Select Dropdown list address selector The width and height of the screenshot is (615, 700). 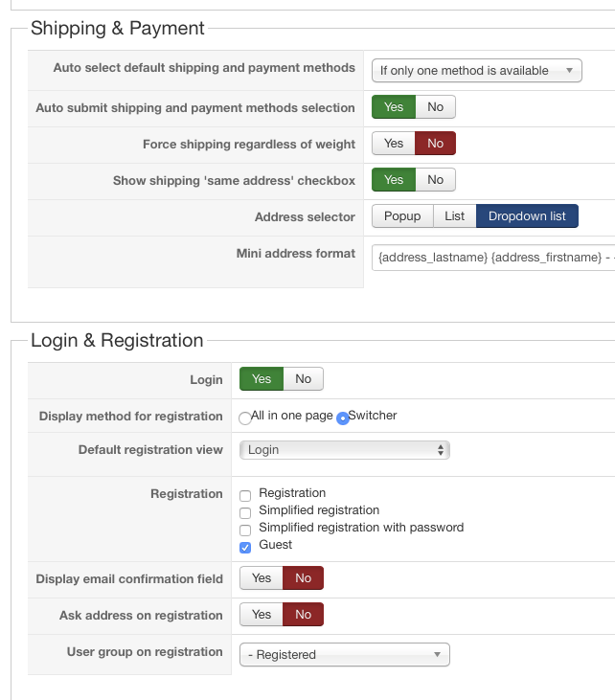[527, 216]
